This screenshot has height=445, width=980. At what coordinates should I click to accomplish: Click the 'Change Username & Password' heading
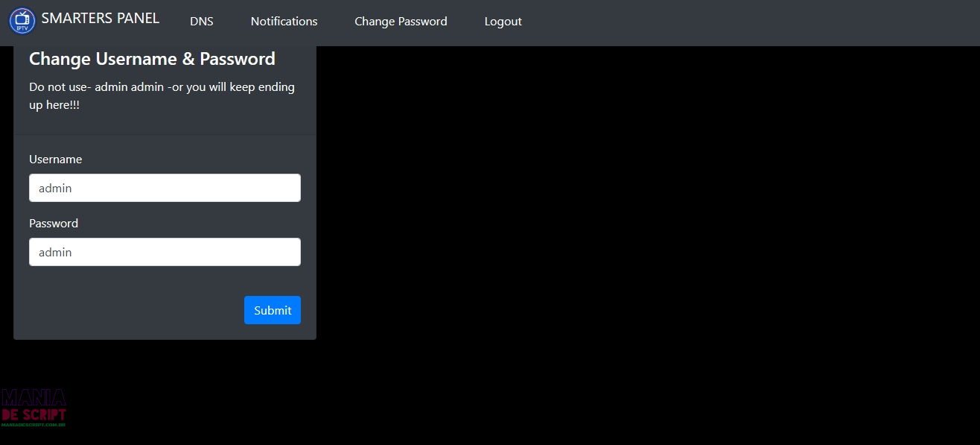coord(152,59)
